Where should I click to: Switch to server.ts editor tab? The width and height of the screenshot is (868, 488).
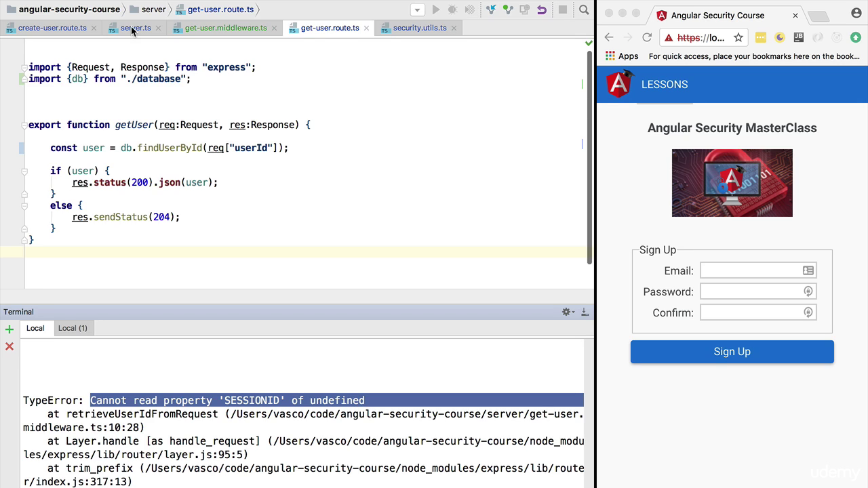(x=136, y=28)
